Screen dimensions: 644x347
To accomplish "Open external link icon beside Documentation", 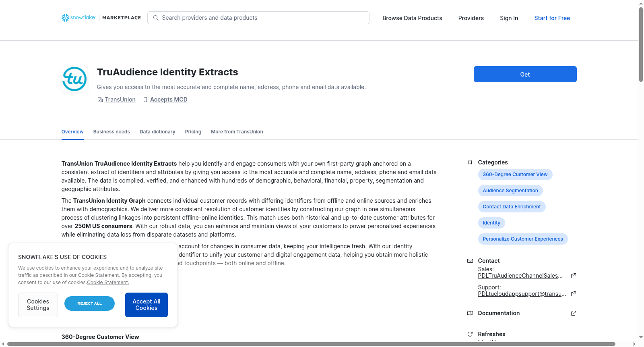I will click(x=574, y=313).
